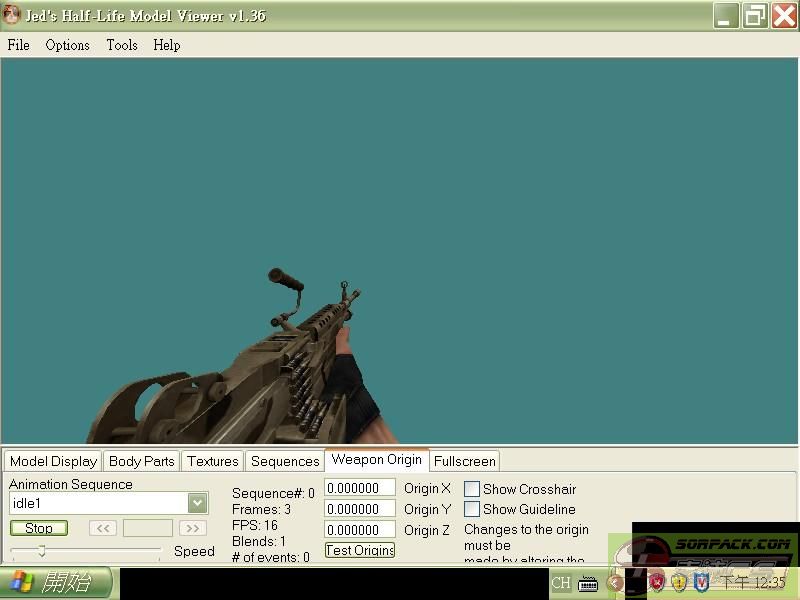The width and height of the screenshot is (800, 600).
Task: Step to previous frame with << button
Action: coord(103,528)
